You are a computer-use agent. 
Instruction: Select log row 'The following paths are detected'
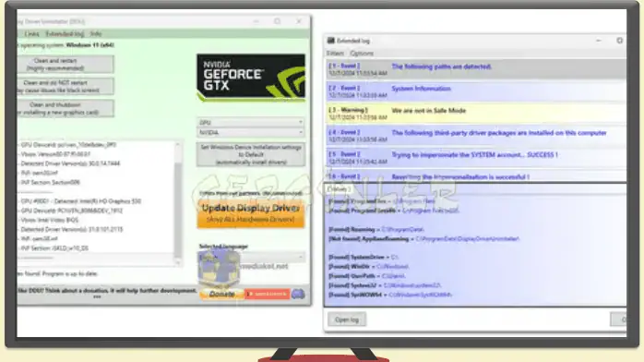tap(475, 69)
